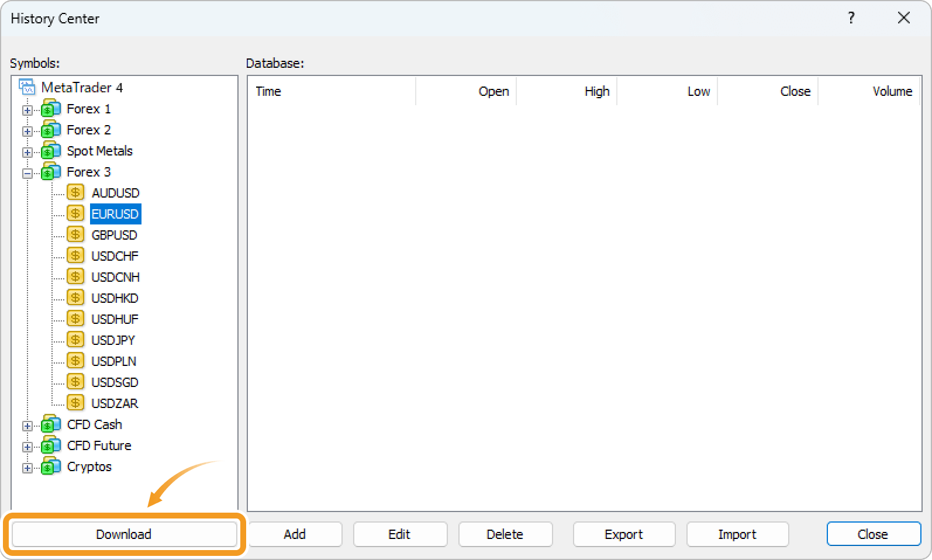The height and width of the screenshot is (560, 932).
Task: Click the USDSGD dollar coin icon
Action: 75,382
